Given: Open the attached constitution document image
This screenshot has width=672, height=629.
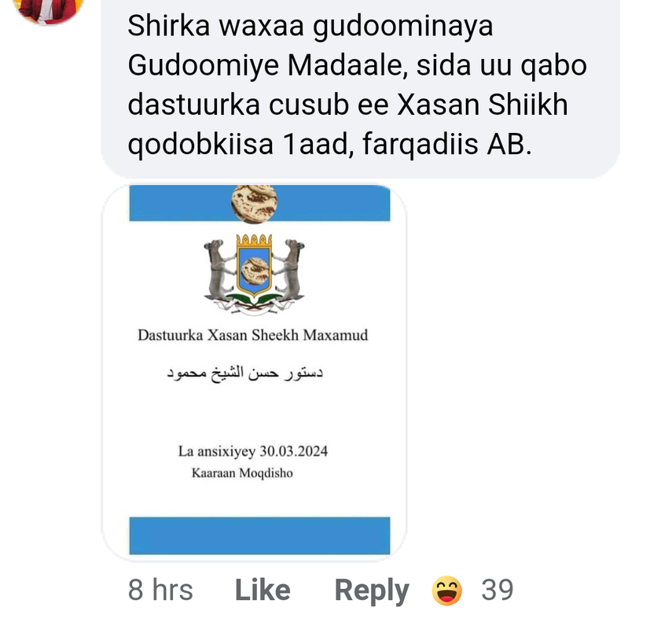Looking at the screenshot, I should (254, 373).
